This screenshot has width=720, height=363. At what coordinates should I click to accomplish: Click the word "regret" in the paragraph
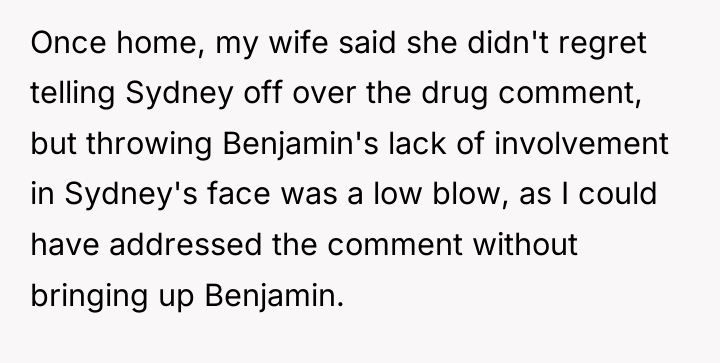coord(602,45)
